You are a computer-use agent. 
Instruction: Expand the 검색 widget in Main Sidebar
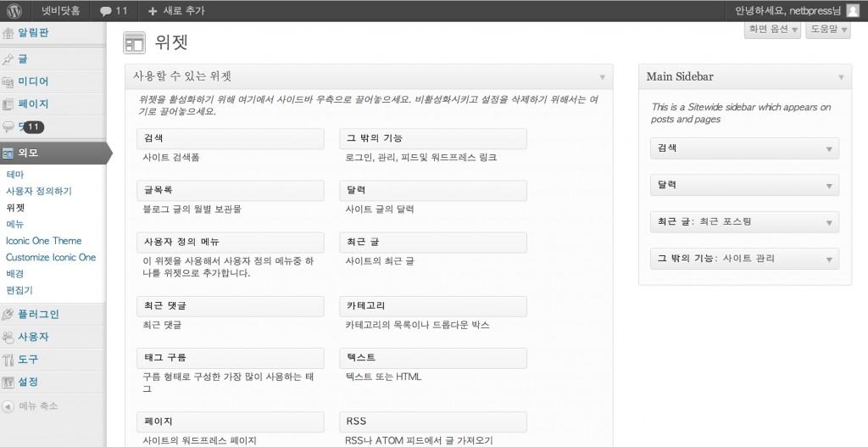pyautogui.click(x=830, y=148)
